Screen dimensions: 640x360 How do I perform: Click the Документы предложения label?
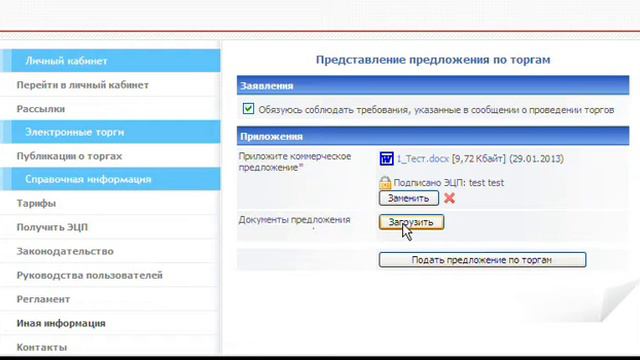click(294, 220)
